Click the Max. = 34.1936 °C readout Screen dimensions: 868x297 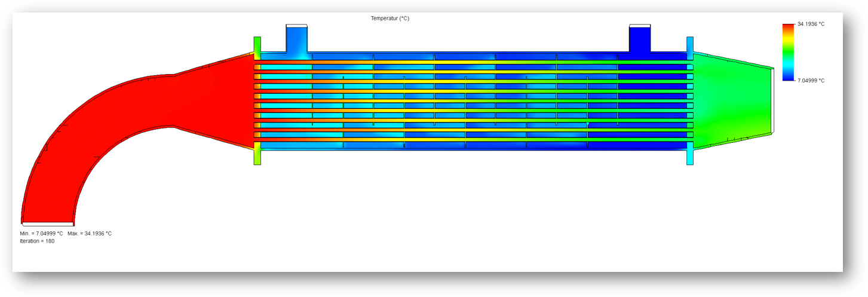pyautogui.click(x=90, y=234)
